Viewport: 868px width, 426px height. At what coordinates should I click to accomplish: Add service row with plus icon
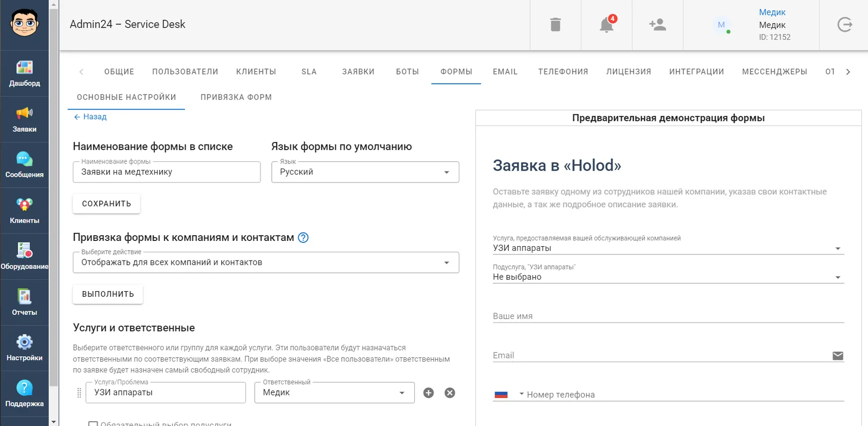point(428,393)
